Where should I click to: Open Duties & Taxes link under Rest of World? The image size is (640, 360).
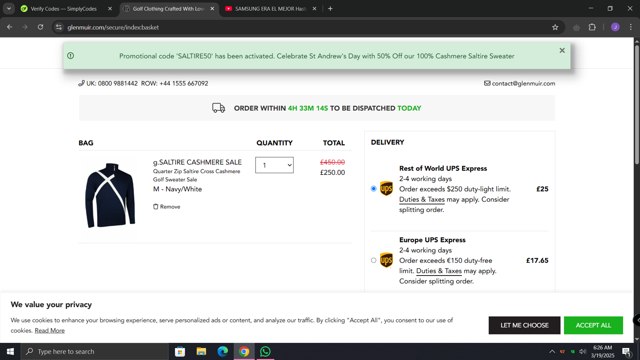coord(422,199)
